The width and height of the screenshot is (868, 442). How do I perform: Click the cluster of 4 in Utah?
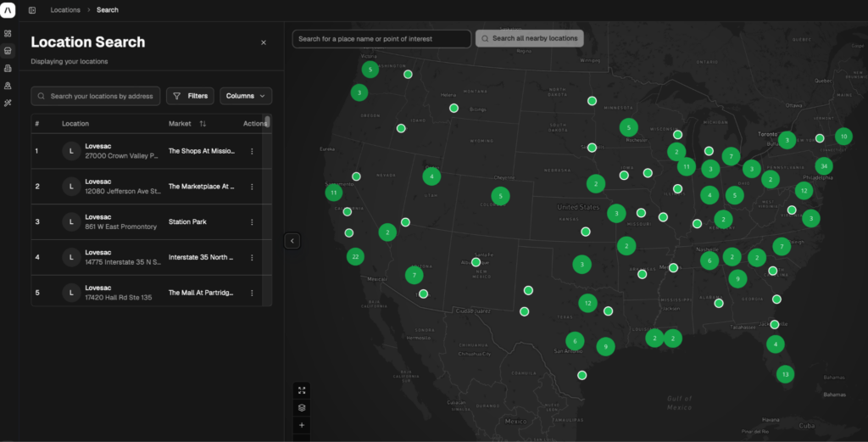pos(431,176)
